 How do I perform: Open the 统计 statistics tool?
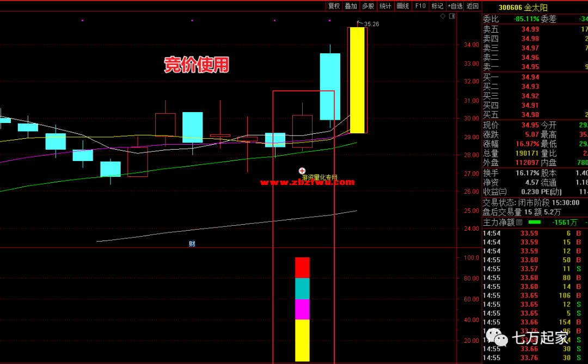coord(385,6)
